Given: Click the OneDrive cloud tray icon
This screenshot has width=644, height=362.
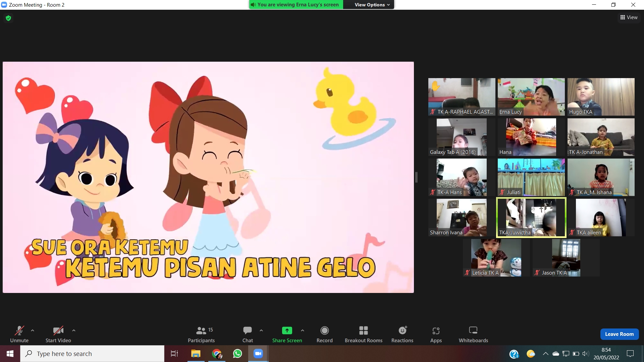Looking at the screenshot, I should [555, 354].
